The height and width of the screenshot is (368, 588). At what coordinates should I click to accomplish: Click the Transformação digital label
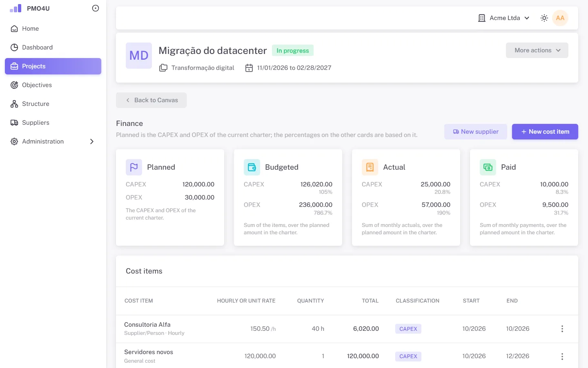point(203,68)
